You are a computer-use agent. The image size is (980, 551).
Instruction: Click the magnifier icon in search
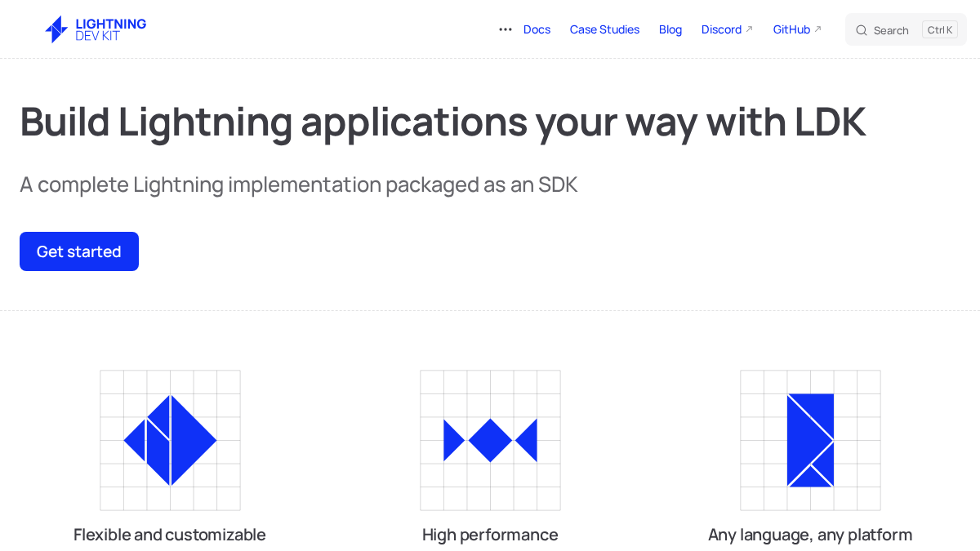[x=861, y=30]
